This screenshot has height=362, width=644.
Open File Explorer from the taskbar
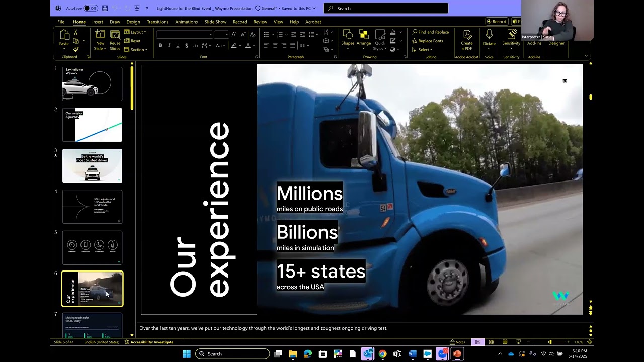(293, 354)
